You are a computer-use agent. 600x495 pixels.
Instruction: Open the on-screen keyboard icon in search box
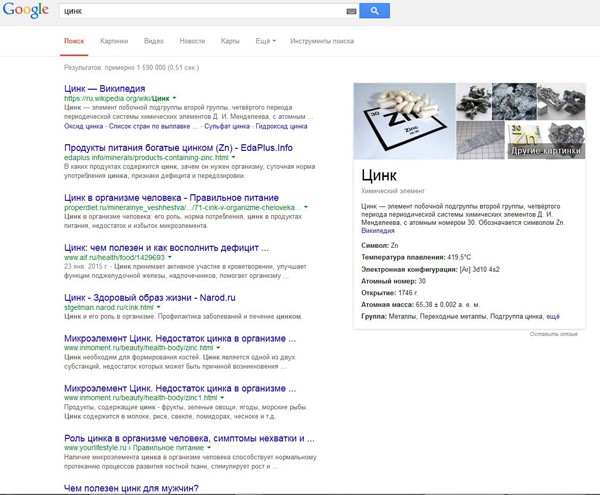(351, 11)
